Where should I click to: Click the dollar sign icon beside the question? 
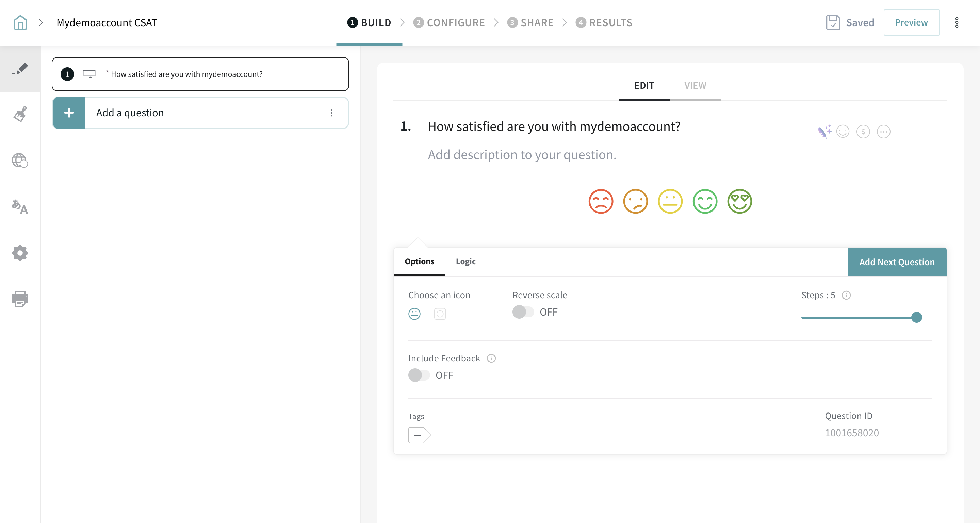click(863, 132)
